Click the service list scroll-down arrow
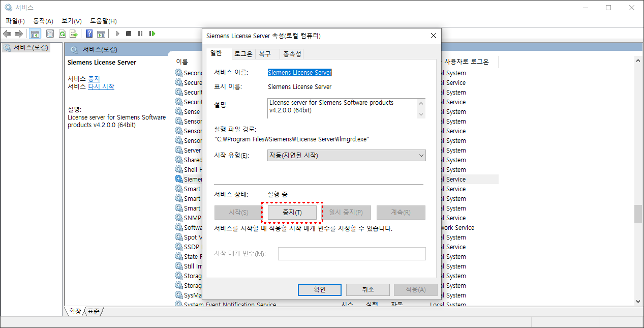The width and height of the screenshot is (644, 328). click(638, 301)
